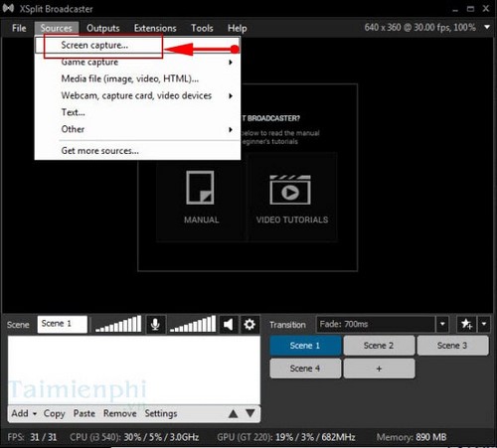Expand the Game capture submenu
Viewport: 497px width, 448px height.
click(137, 62)
